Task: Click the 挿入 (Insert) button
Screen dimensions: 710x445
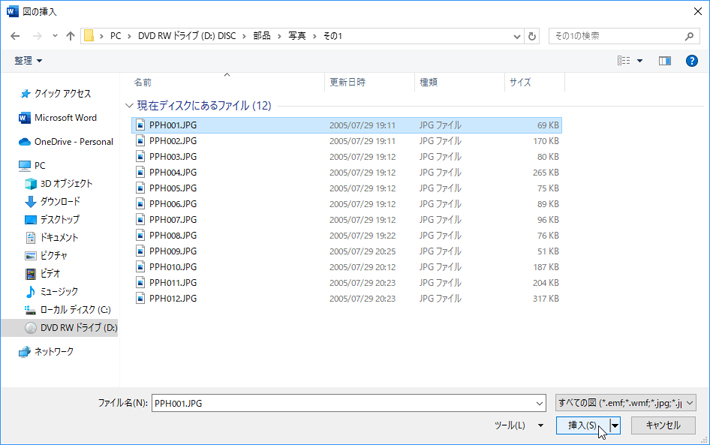Action: click(x=583, y=426)
